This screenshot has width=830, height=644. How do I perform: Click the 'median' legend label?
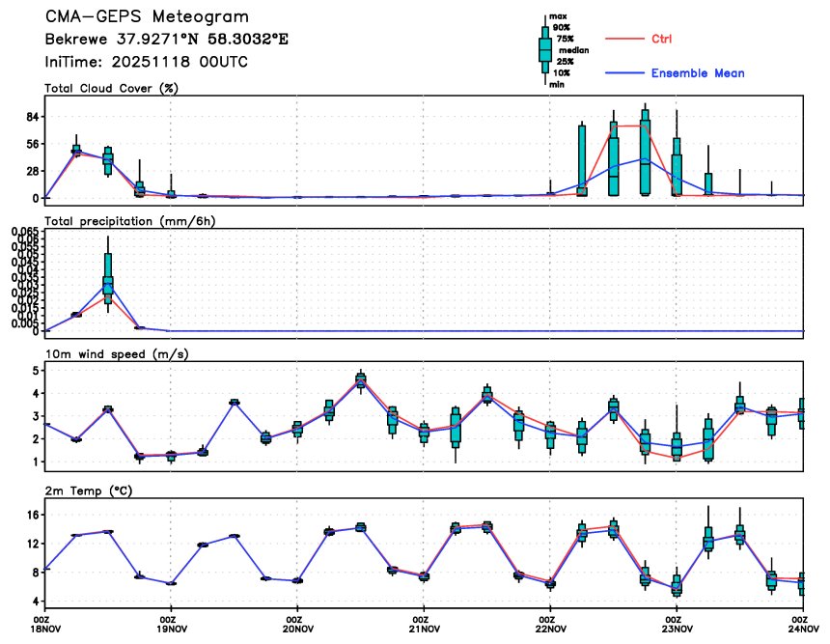[574, 50]
